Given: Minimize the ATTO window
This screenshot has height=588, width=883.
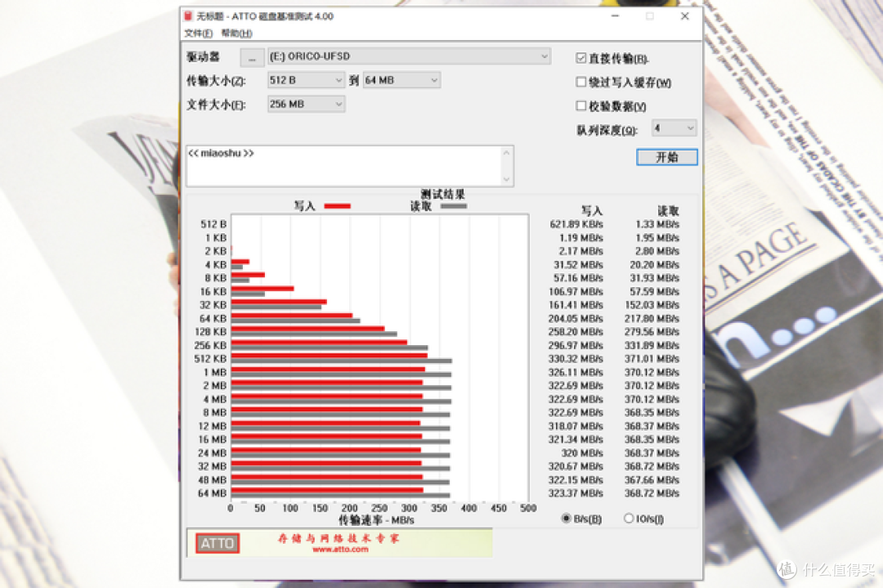Looking at the screenshot, I should [x=615, y=16].
